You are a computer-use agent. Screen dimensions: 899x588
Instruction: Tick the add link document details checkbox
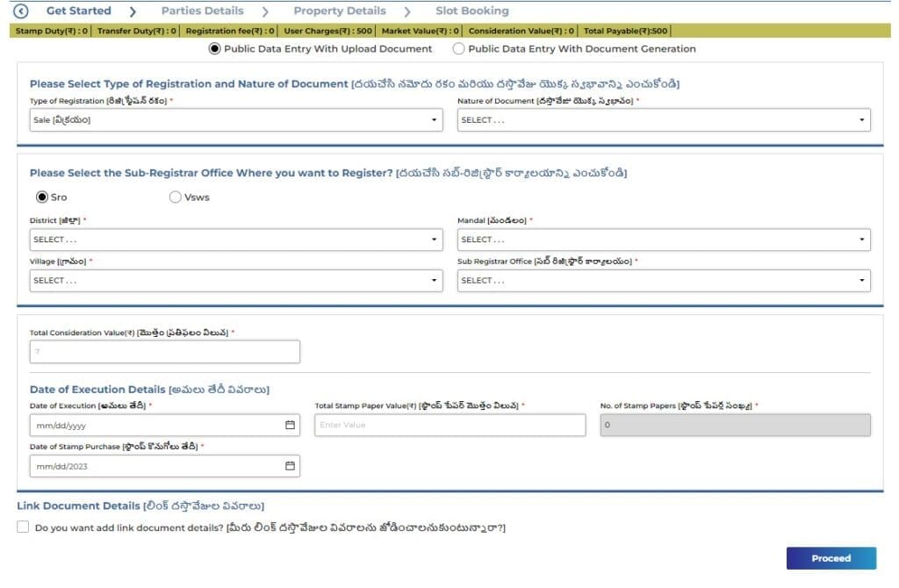coord(23,527)
